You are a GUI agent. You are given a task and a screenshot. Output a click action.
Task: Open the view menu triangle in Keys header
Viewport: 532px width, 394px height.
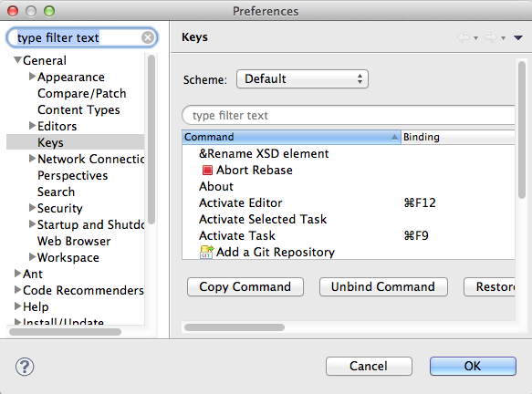(x=517, y=37)
